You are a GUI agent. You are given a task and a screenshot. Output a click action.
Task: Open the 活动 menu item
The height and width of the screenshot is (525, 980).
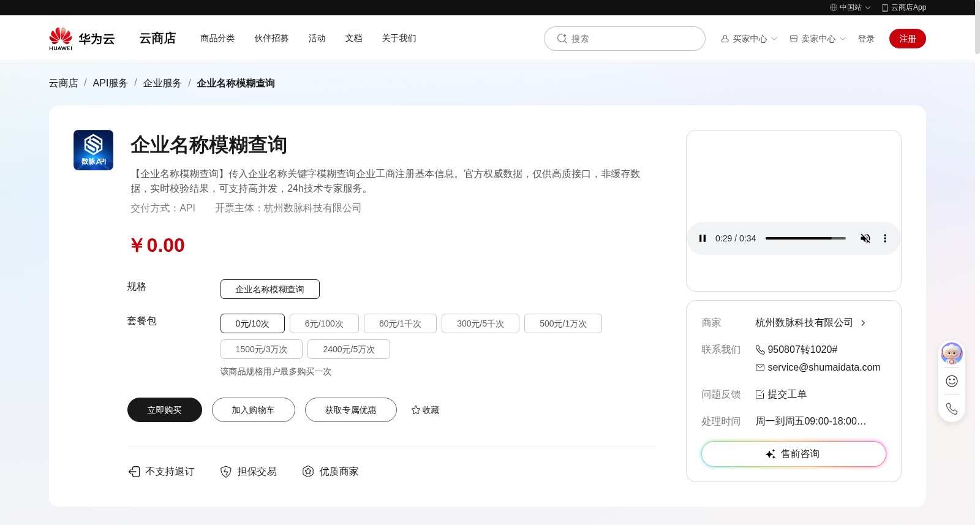point(317,38)
